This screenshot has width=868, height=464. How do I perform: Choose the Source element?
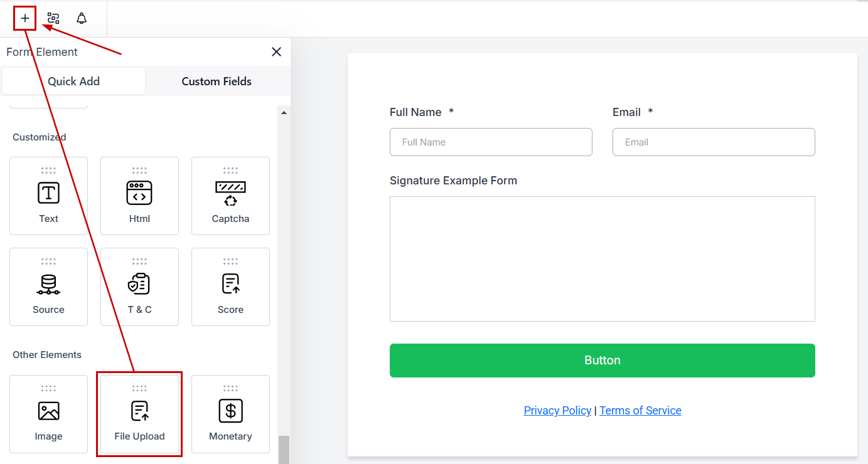coord(48,287)
